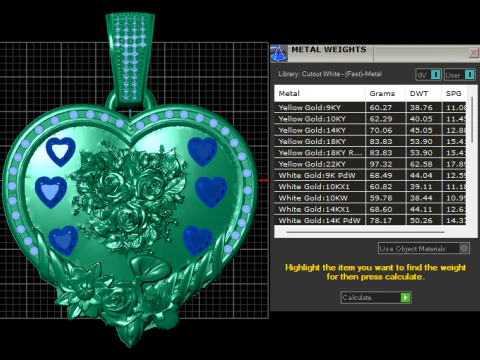Click the 44.04 DWT value

pyautogui.click(x=421, y=176)
